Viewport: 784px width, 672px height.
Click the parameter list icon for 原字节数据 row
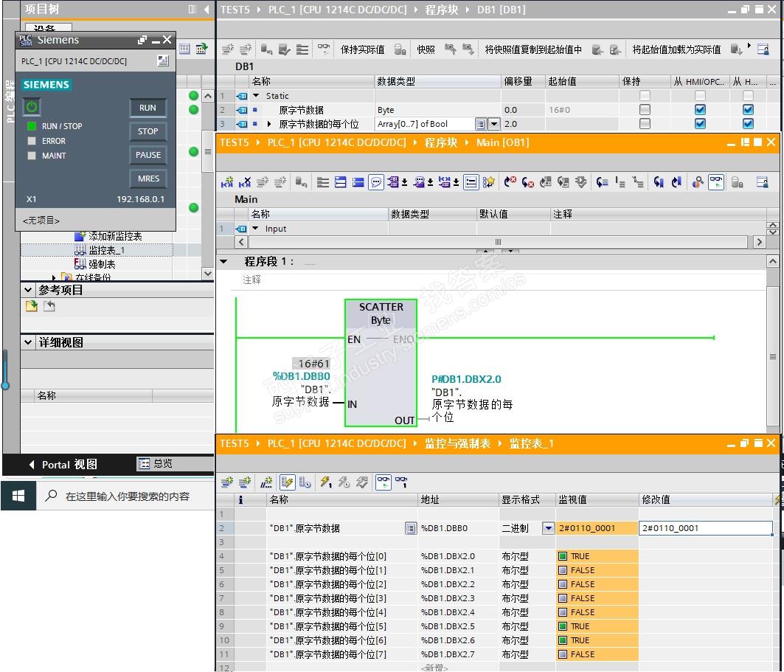[411, 528]
